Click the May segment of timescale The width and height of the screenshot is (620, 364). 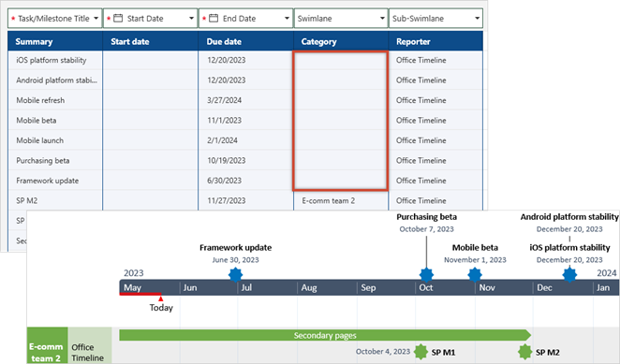click(150, 287)
